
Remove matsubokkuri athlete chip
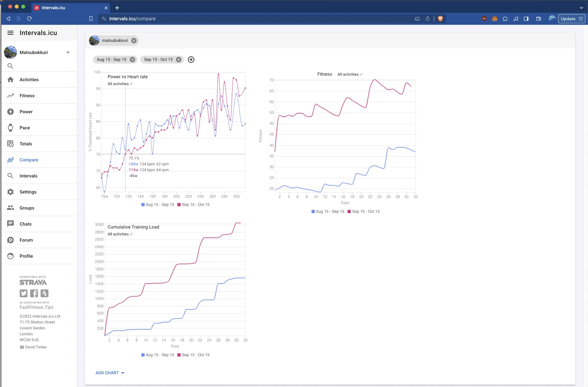point(134,41)
